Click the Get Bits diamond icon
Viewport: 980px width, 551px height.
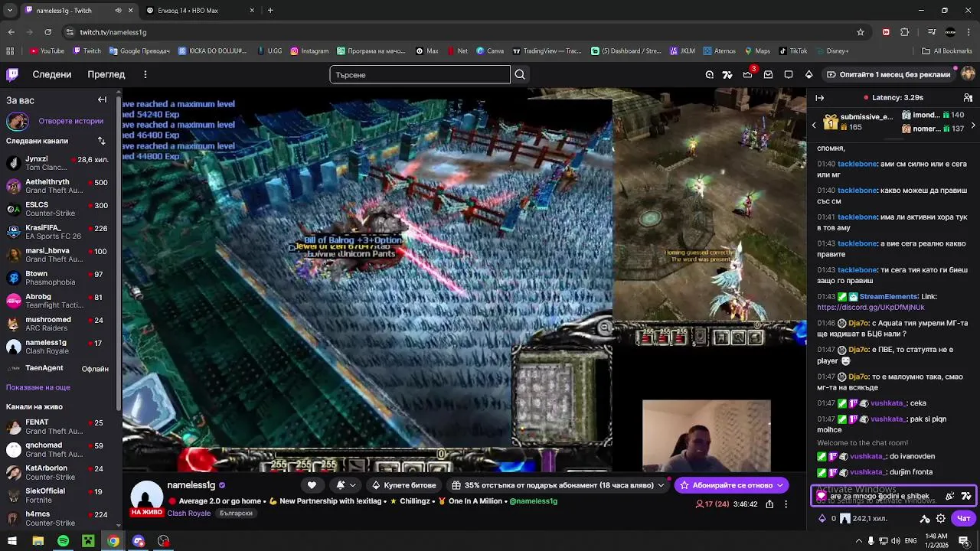point(808,74)
